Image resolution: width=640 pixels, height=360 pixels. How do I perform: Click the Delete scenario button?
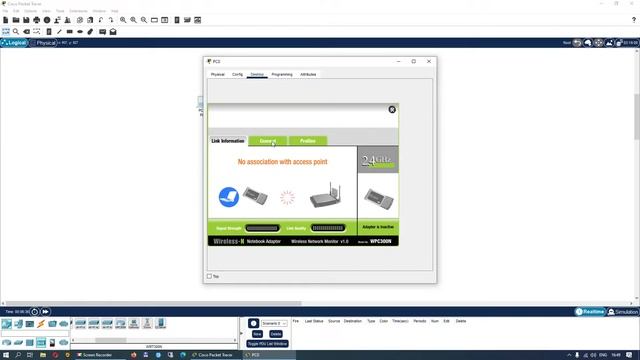(x=276, y=334)
